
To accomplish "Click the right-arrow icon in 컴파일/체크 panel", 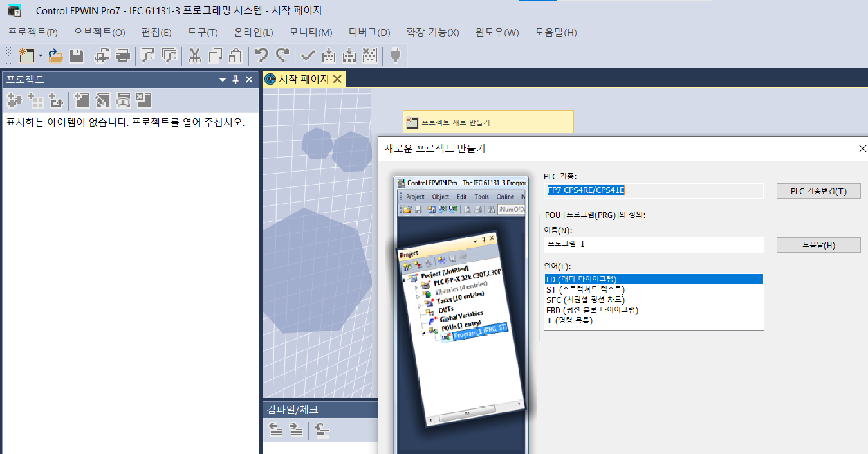I will [296, 430].
